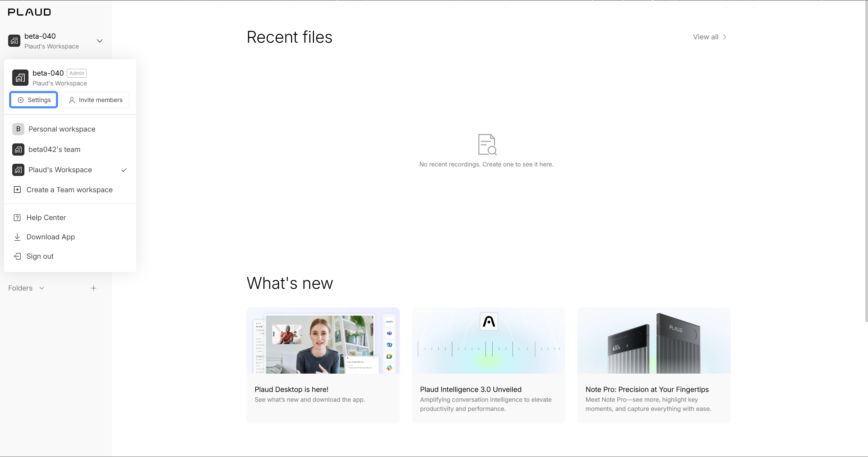Choose Create a Team workspace
868x457 pixels.
point(70,190)
